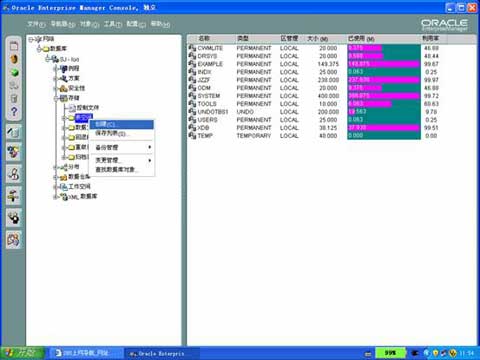Open the 配置(C) menu
The height and width of the screenshot is (360, 480).
(x=136, y=24)
